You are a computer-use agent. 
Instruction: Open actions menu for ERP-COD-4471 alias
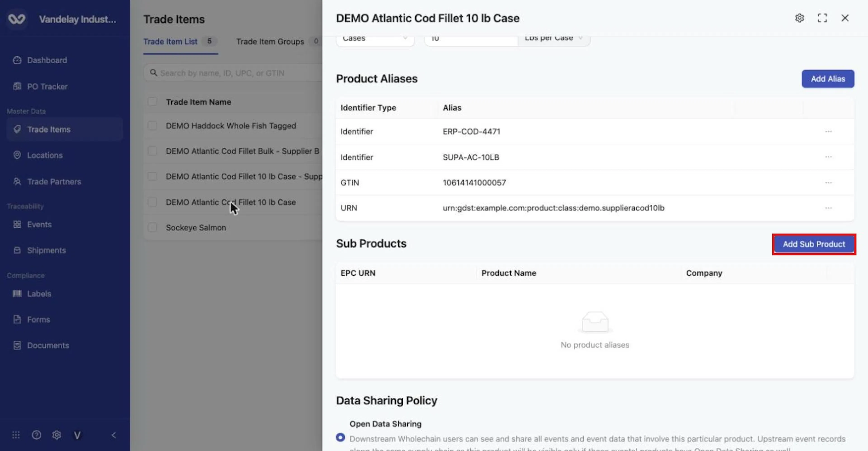click(x=828, y=131)
